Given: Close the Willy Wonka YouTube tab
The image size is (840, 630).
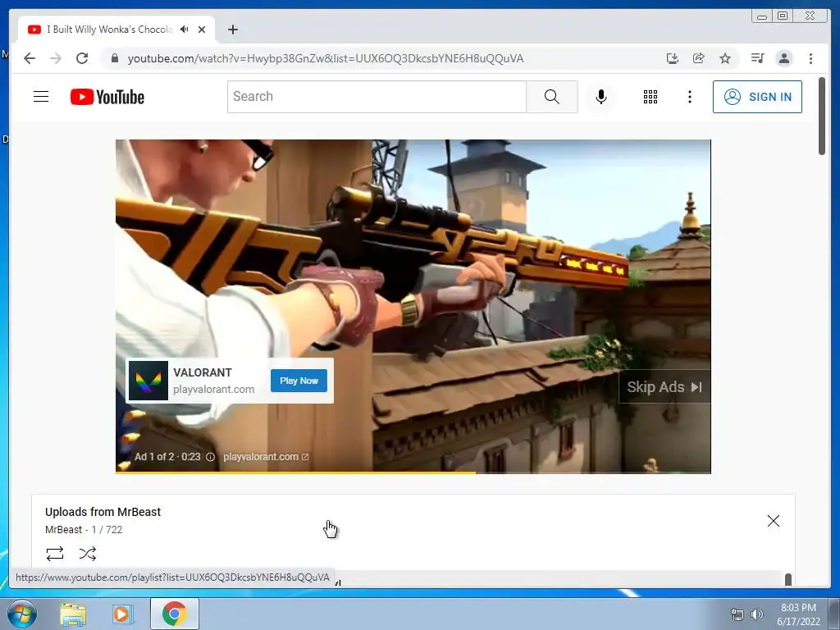Looking at the screenshot, I should click(202, 30).
